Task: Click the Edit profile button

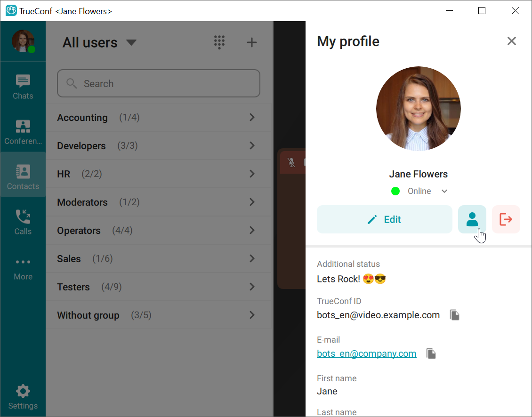Action: tap(385, 219)
